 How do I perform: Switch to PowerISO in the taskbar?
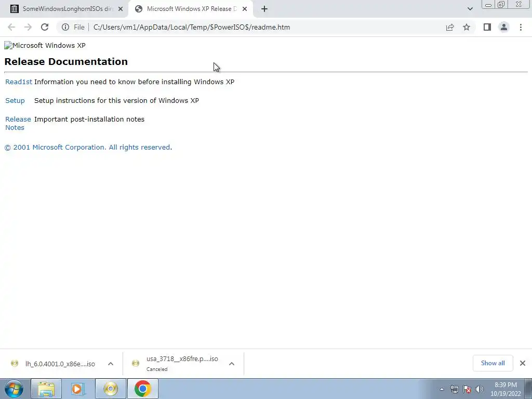111,389
